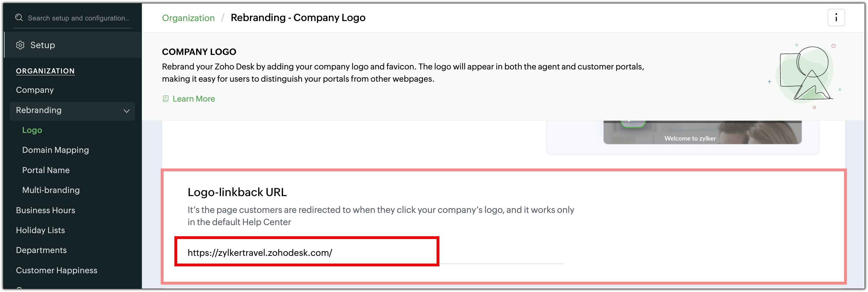
Task: Open Business Hours settings
Action: point(46,210)
